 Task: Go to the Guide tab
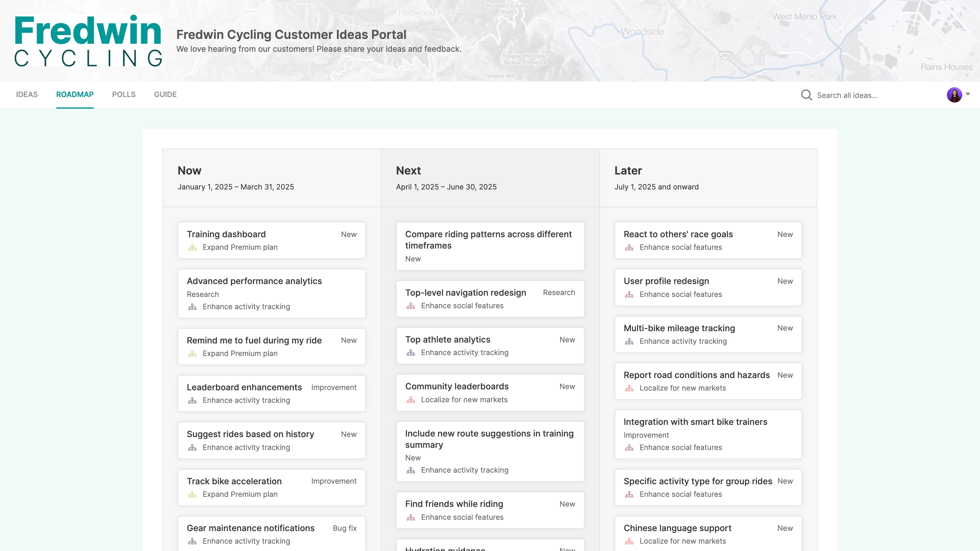click(165, 94)
